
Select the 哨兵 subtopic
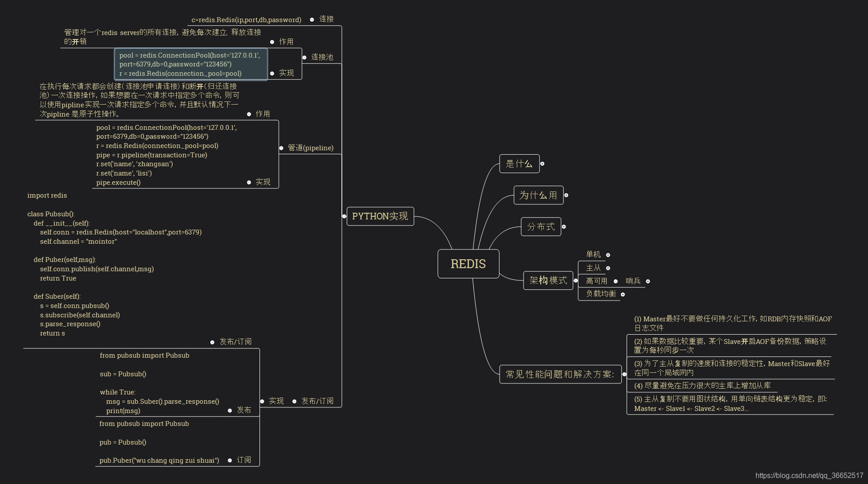(633, 281)
